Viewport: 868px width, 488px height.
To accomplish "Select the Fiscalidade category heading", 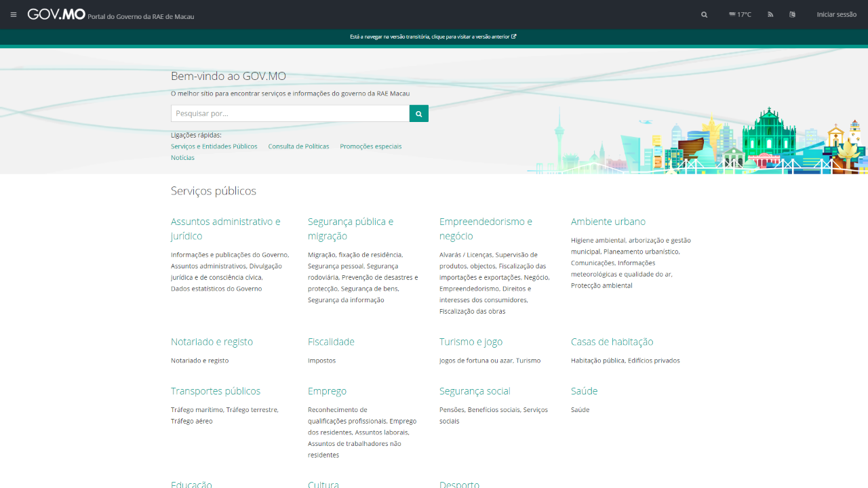I will tap(331, 342).
